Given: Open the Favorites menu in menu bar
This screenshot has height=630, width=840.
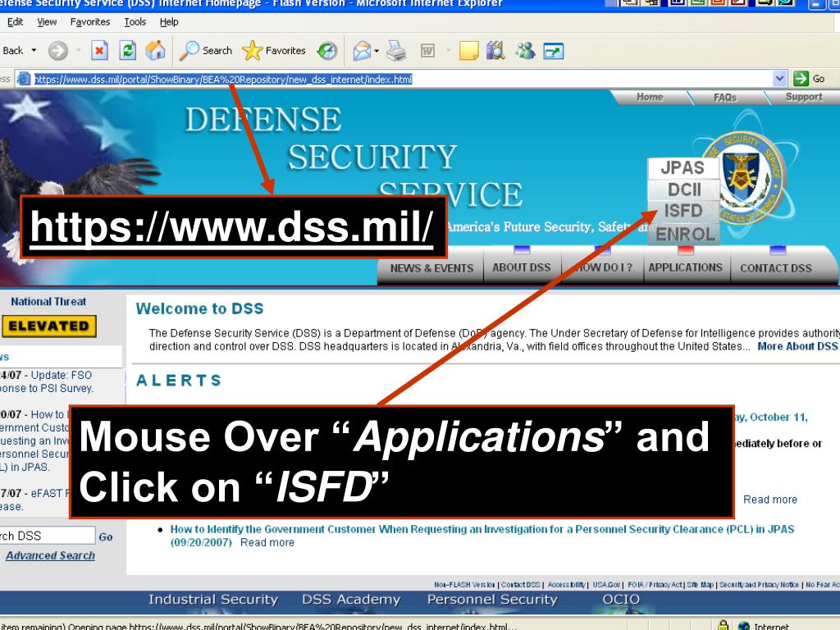Looking at the screenshot, I should click(90, 22).
